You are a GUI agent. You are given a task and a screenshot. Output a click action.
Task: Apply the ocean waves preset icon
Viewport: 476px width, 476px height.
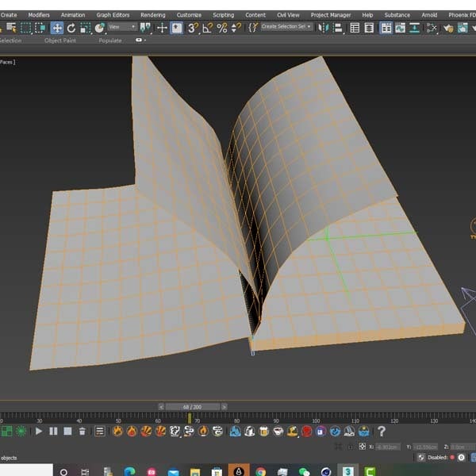pos(364,431)
